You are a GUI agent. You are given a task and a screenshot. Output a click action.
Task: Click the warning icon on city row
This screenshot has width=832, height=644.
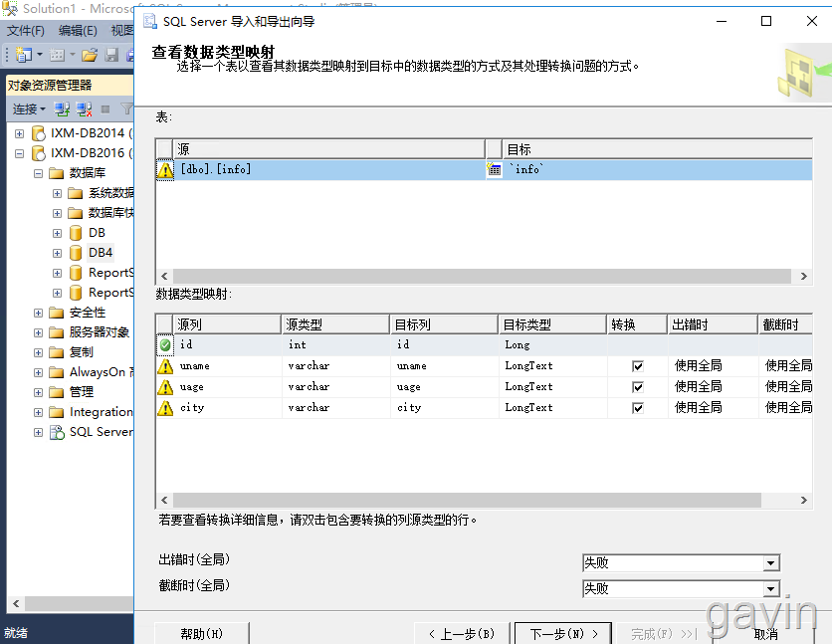[165, 408]
